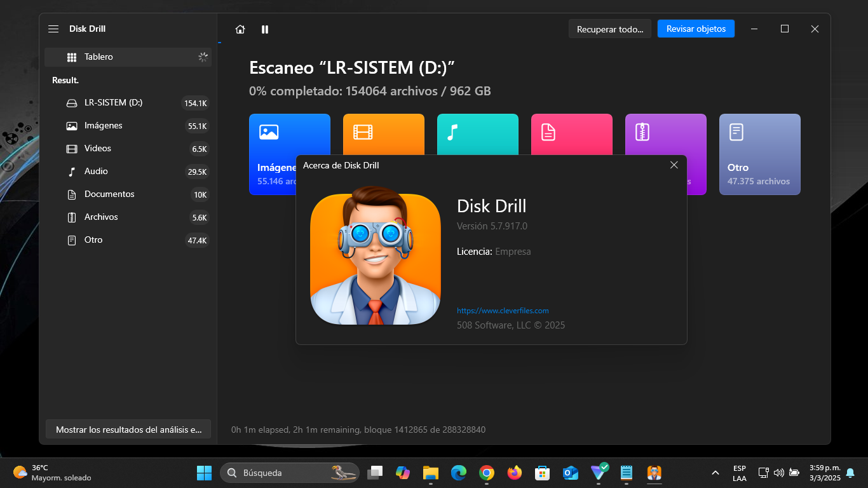Click ESP LAA language indicator
Screen dimensions: 868x488
740,473
